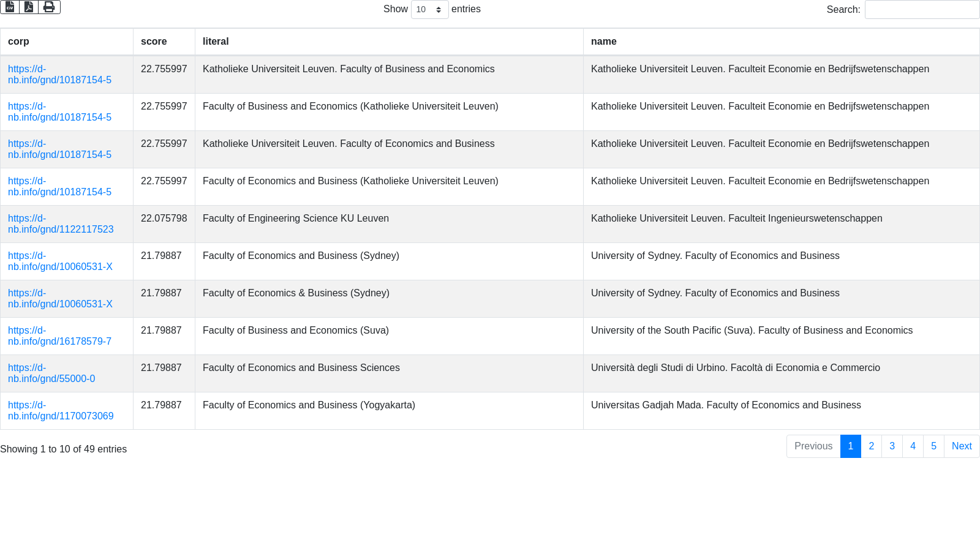This screenshot has height=551, width=980.
Task: Jump to page 4 in pagination
Action: click(913, 446)
